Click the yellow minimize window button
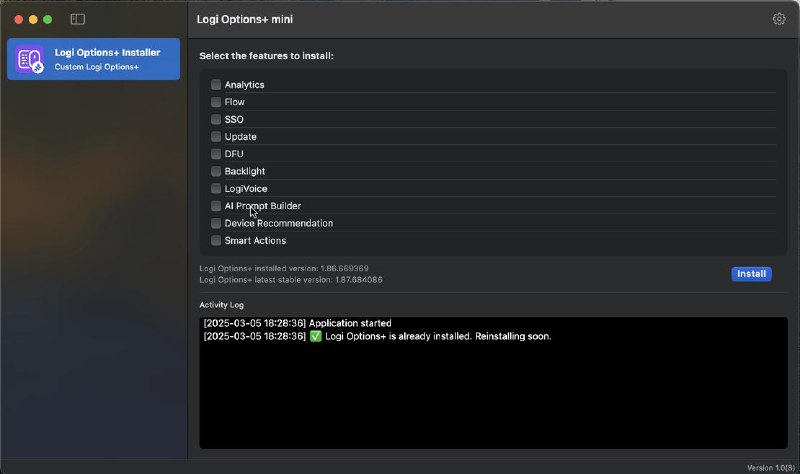The image size is (800, 474). point(34,19)
